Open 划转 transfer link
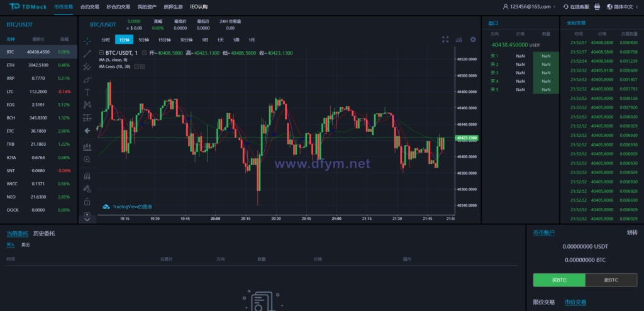The image size is (644, 311). point(632,232)
